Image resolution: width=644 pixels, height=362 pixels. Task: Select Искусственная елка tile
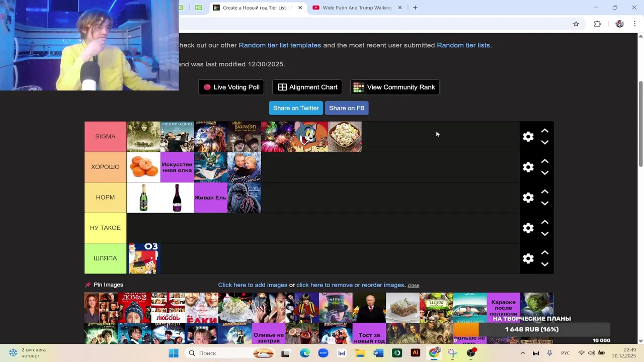click(177, 167)
